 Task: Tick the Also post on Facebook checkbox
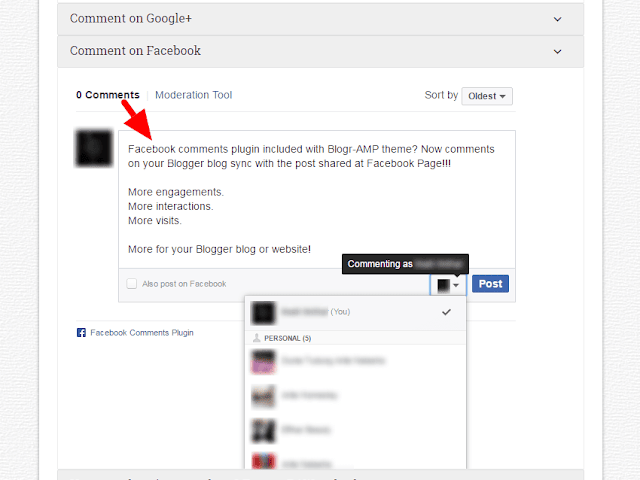pyautogui.click(x=131, y=284)
